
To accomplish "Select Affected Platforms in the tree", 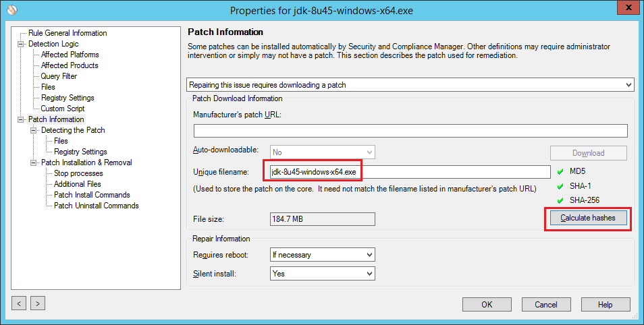I will [70, 55].
